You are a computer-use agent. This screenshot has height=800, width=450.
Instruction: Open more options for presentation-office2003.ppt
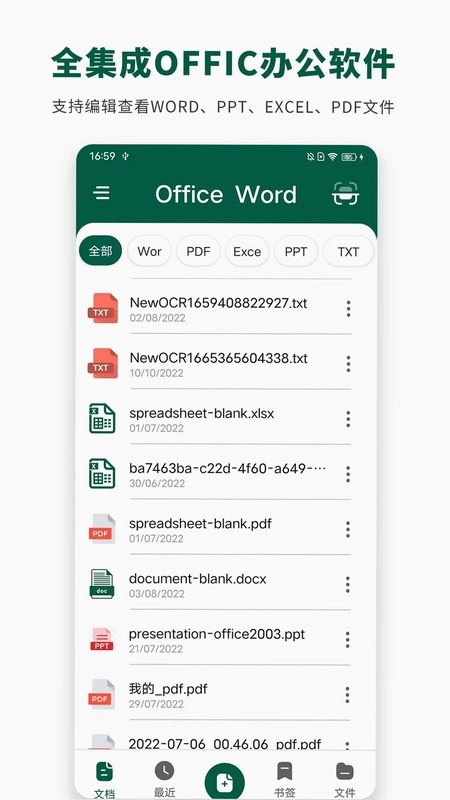pos(348,639)
